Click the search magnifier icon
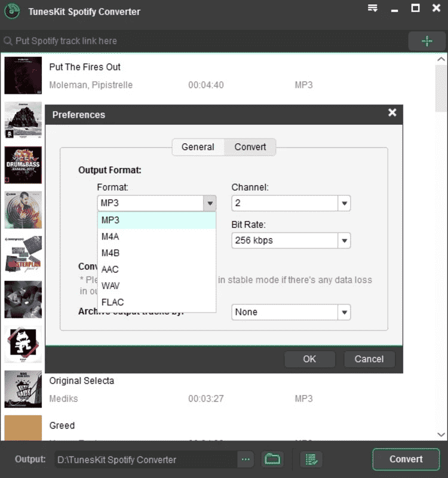The height and width of the screenshot is (478, 448). [8, 41]
